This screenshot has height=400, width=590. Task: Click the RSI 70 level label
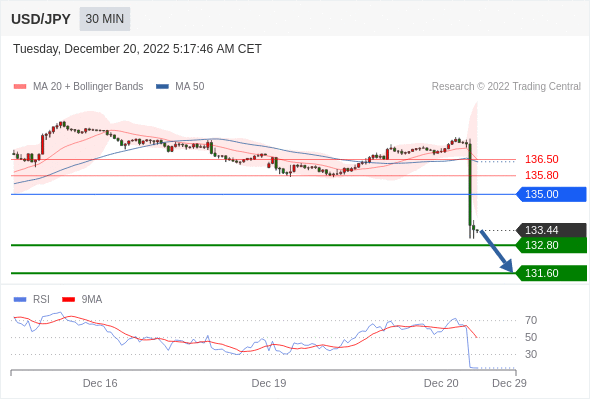point(531,321)
